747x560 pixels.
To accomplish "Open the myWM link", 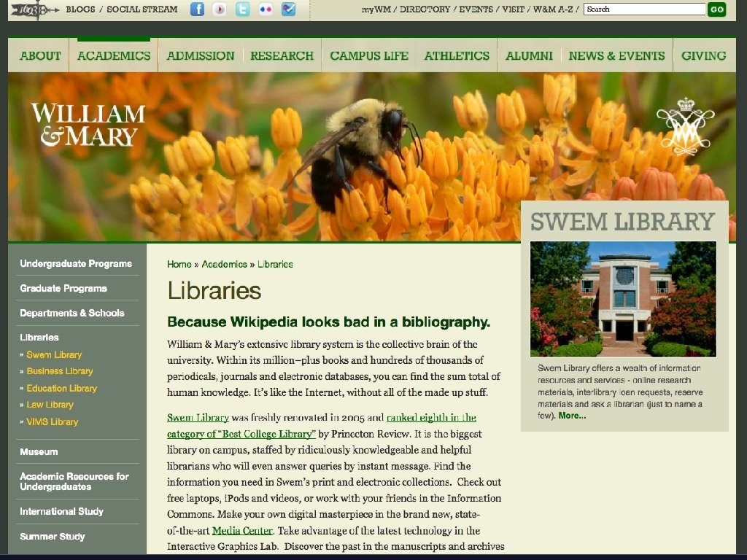I will tap(376, 9).
